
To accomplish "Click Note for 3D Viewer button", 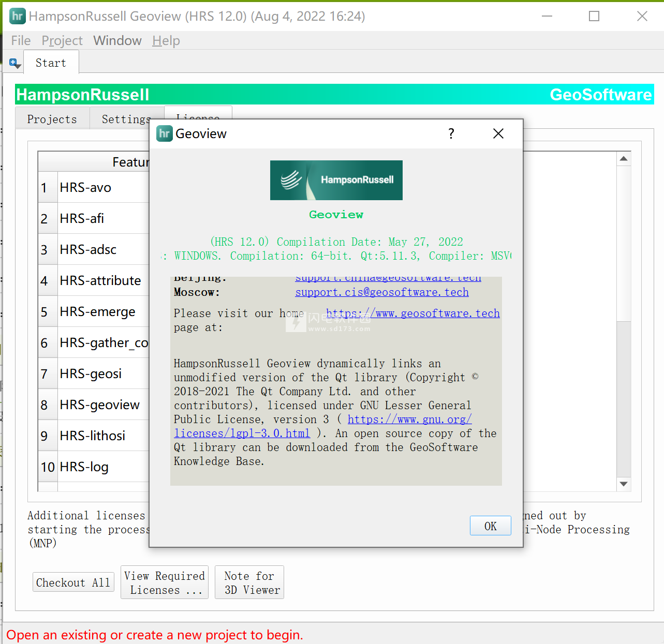I will 249,582.
